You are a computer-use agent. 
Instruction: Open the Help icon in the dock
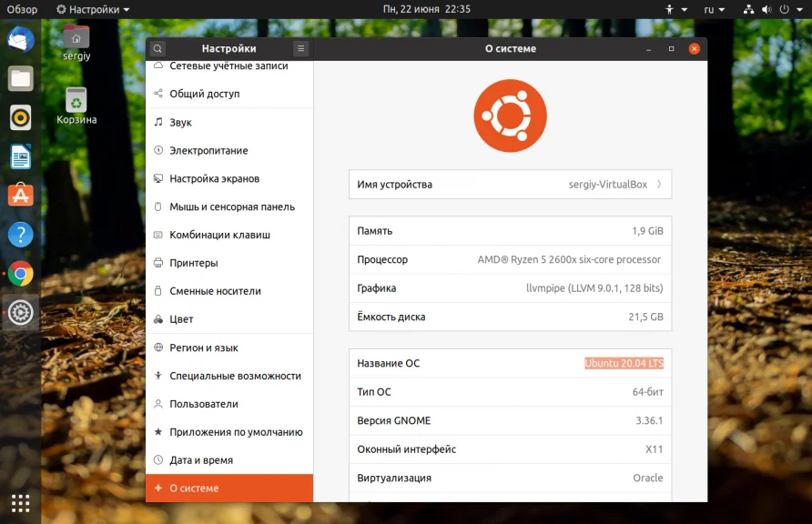[21, 235]
